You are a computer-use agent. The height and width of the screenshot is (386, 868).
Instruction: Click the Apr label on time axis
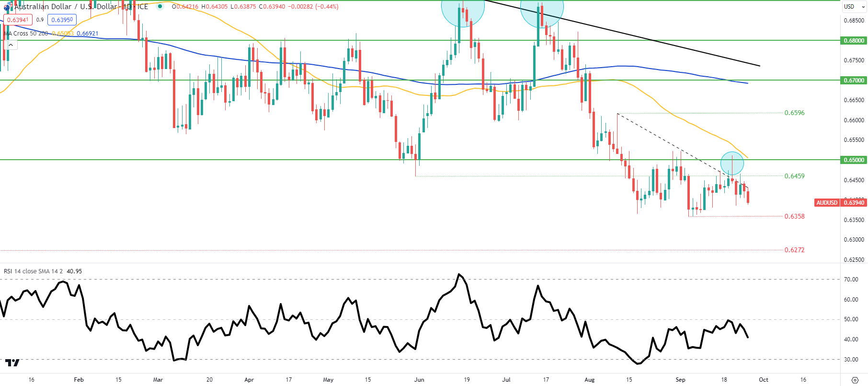tap(249, 380)
